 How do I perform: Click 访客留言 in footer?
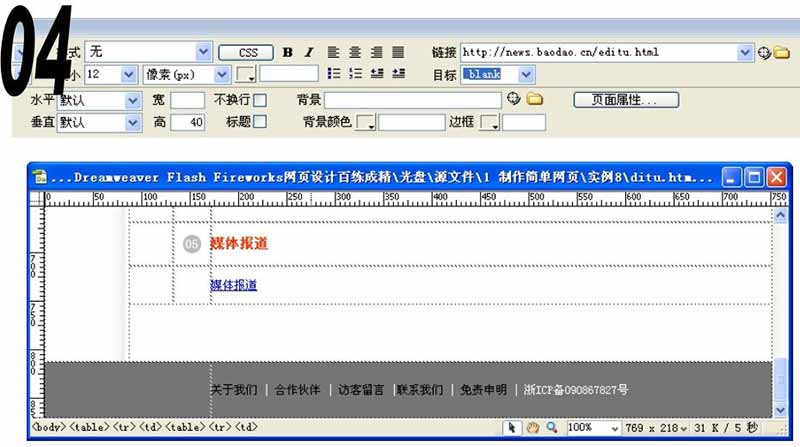pyautogui.click(x=361, y=390)
